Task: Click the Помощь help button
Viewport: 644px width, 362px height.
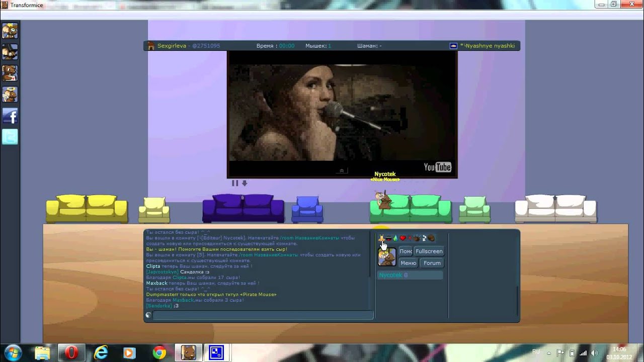Action: 406,251
